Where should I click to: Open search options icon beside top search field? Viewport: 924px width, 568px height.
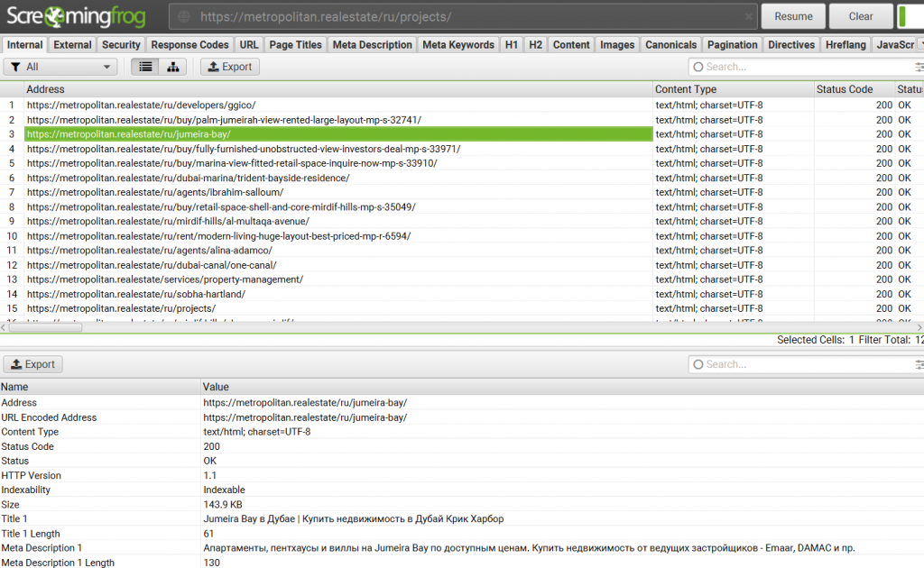919,66
